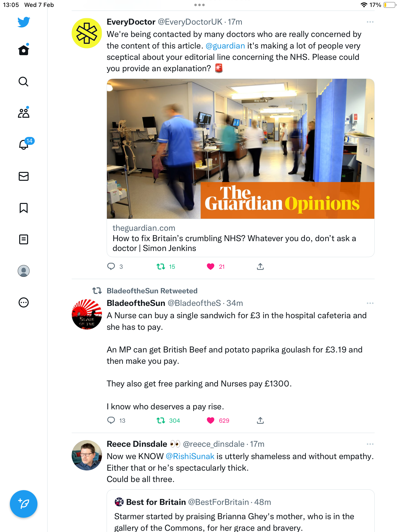Open the Lists icon in sidebar
The image size is (399, 532).
coord(24,239)
